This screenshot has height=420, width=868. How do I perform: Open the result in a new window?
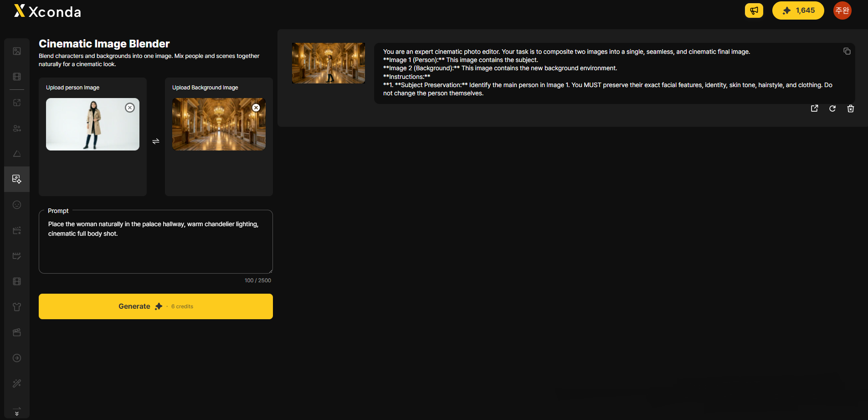pyautogui.click(x=814, y=109)
